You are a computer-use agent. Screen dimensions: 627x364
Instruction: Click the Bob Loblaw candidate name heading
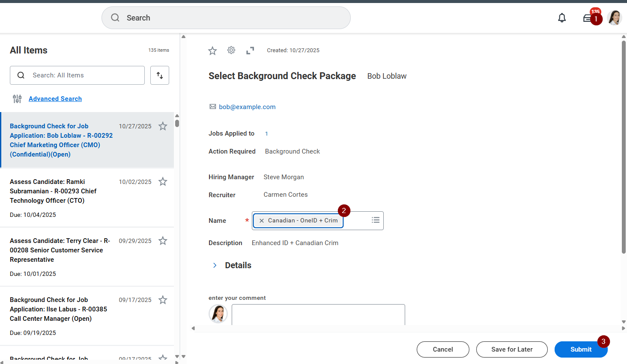click(x=387, y=76)
